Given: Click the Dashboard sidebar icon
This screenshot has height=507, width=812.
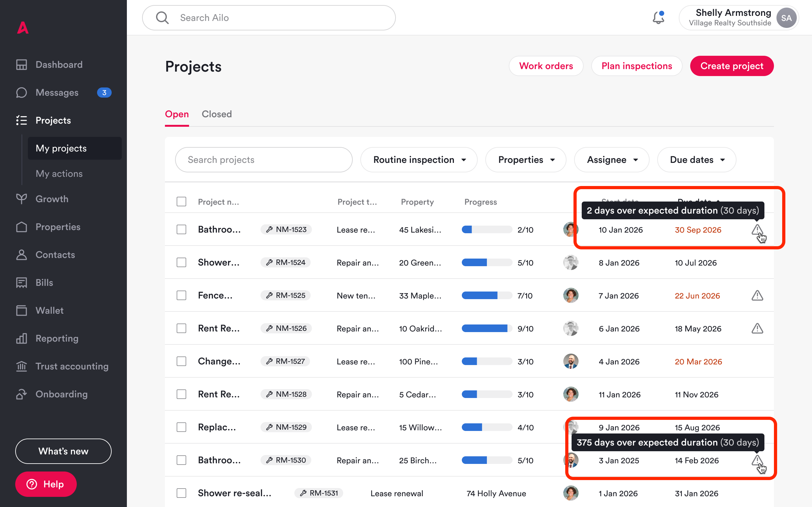Looking at the screenshot, I should (x=22, y=65).
